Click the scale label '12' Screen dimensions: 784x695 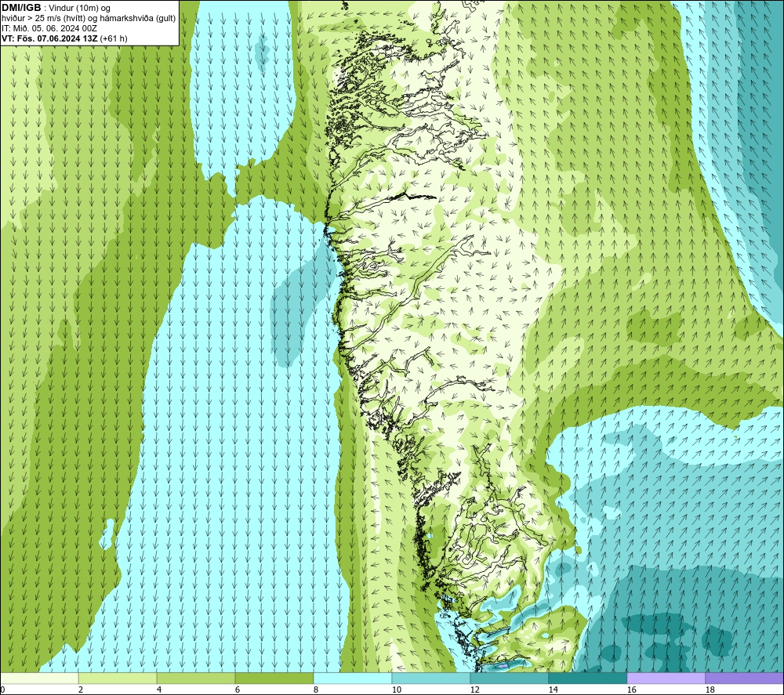[x=474, y=690]
